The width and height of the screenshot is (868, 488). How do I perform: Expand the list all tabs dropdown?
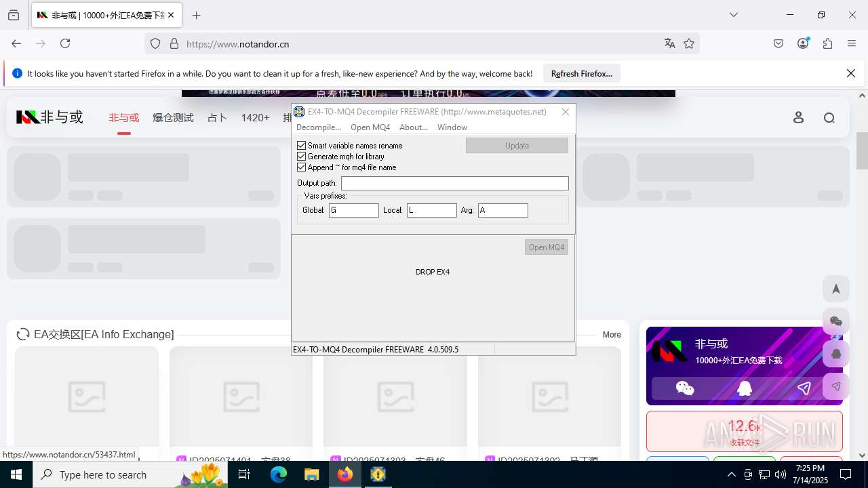(734, 15)
